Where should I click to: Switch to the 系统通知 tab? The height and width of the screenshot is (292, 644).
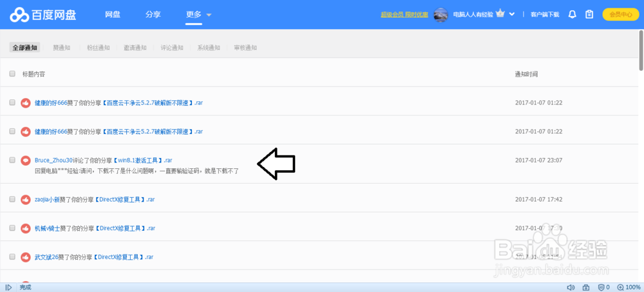click(x=209, y=48)
